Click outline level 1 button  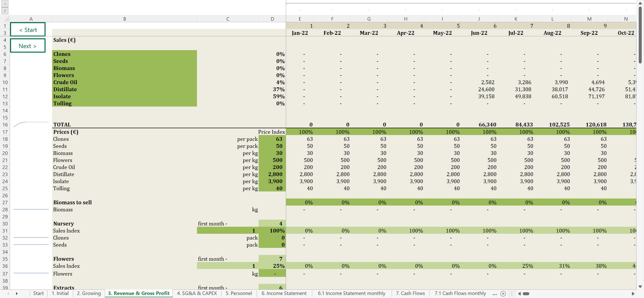[x=5, y=4]
